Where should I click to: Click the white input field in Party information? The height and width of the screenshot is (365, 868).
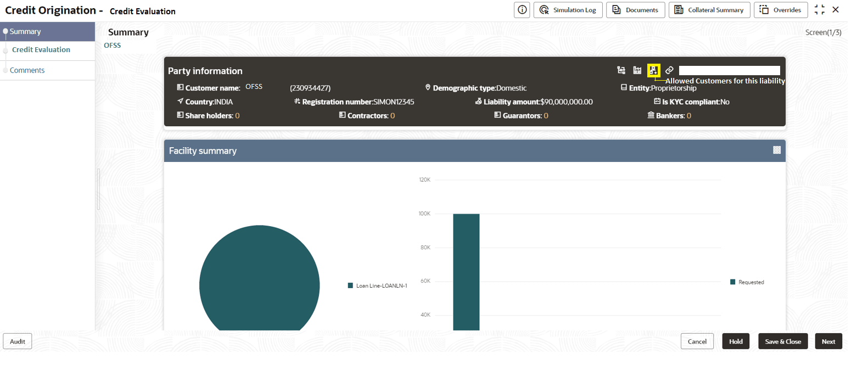730,70
